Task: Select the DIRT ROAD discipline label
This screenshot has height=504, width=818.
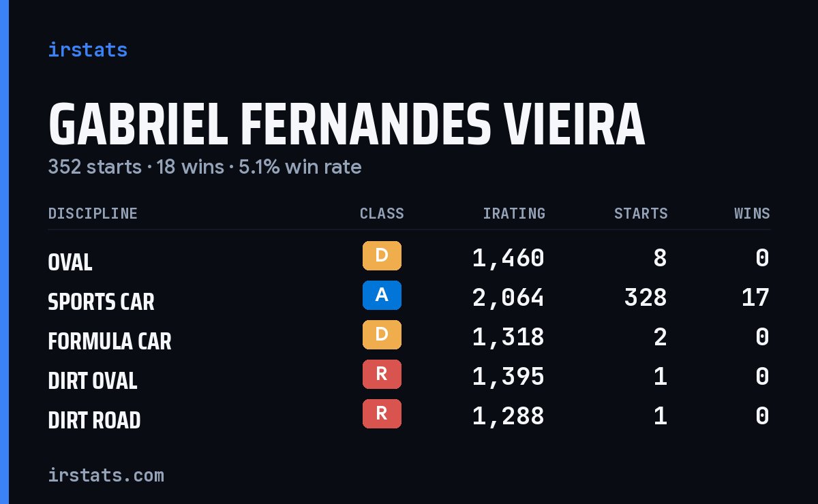Action: click(x=94, y=420)
